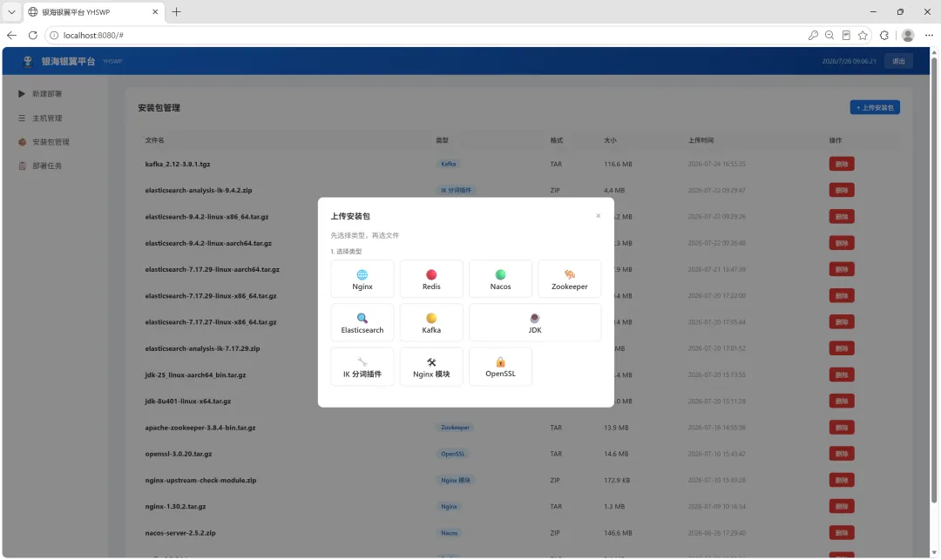Select the JDK package type
Image resolution: width=941 pixels, height=560 pixels.
(535, 322)
